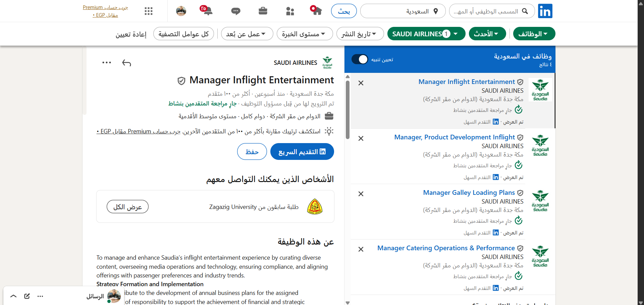The height and width of the screenshot is (305, 644).
Task: Toggle the job alert switch
Action: point(360,59)
